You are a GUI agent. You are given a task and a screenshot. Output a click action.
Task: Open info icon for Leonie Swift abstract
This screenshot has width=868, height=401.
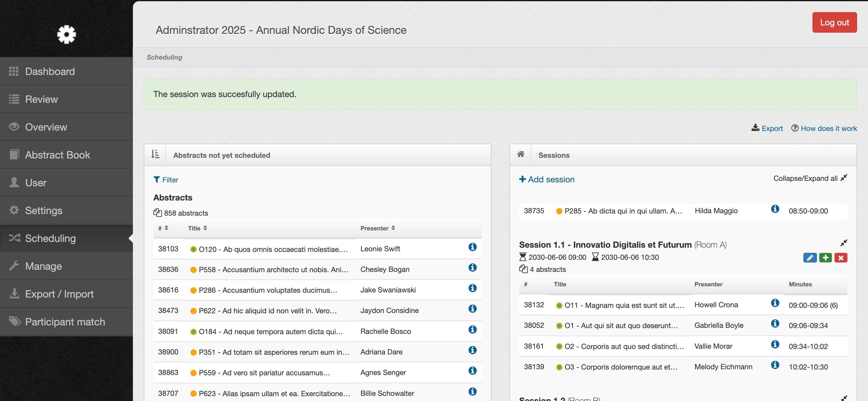(472, 247)
